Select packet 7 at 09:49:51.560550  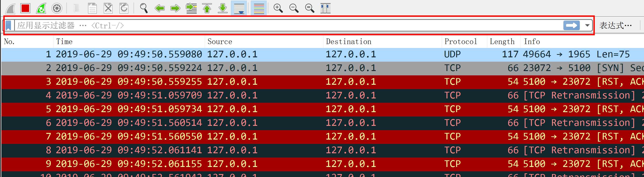pyautogui.click(x=323, y=137)
